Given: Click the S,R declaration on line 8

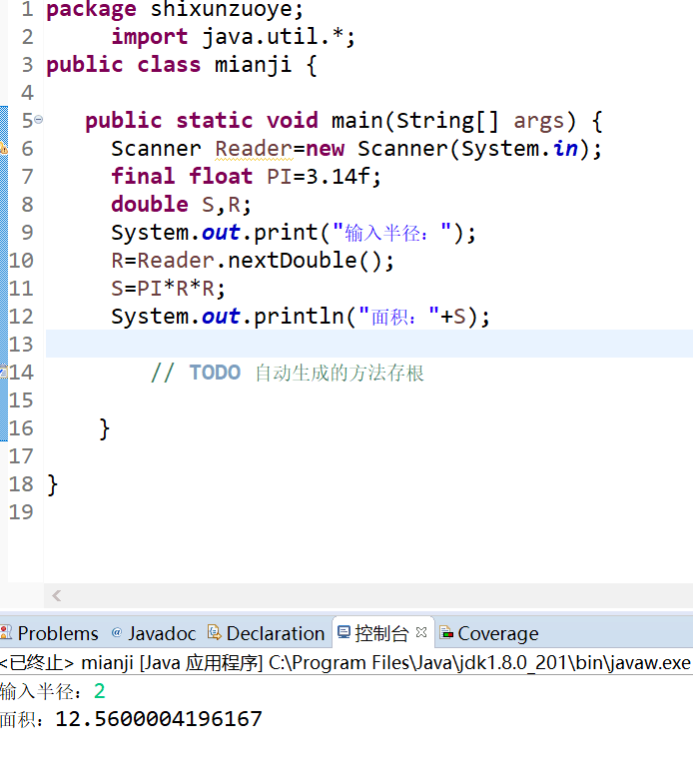Looking at the screenshot, I should coord(226,205).
